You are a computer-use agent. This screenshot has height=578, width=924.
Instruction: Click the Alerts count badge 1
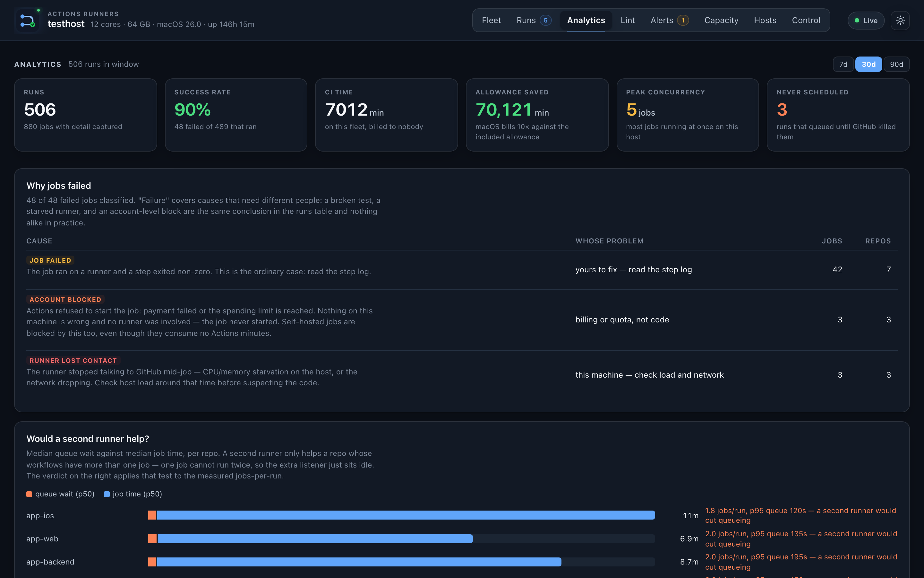point(683,20)
